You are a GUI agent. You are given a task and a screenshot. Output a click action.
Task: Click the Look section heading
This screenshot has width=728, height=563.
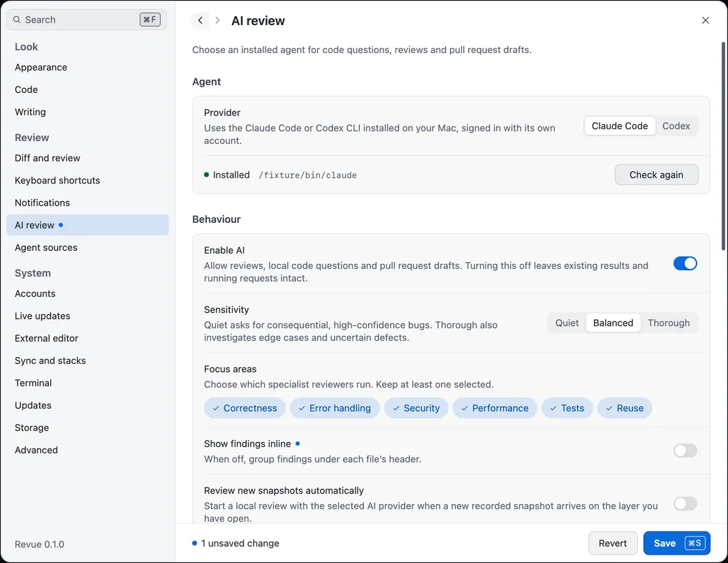pyautogui.click(x=27, y=46)
